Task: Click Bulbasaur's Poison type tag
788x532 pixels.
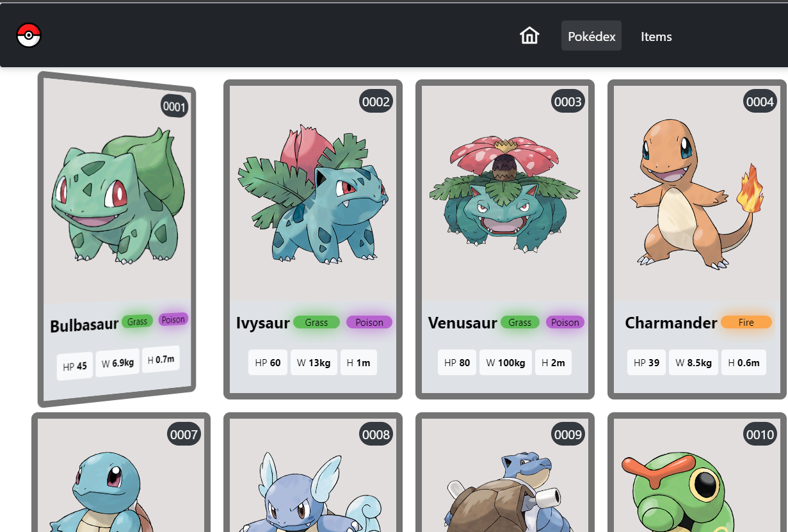Action: click(173, 319)
